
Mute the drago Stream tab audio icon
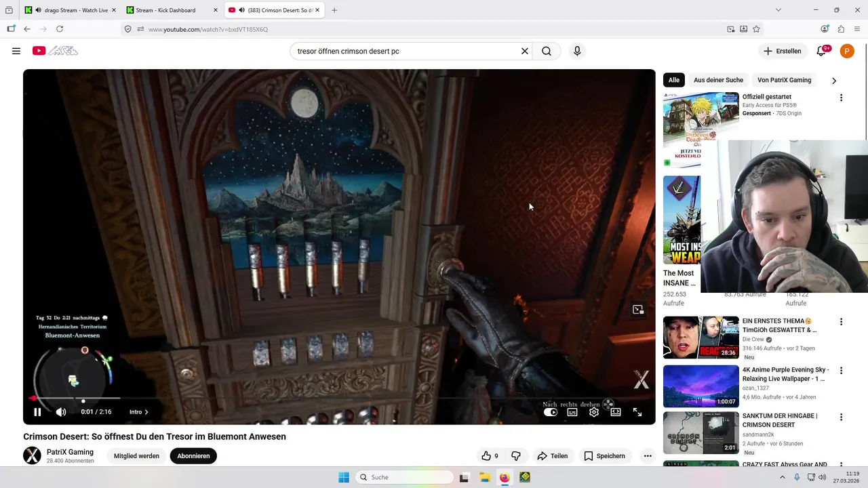pos(38,10)
